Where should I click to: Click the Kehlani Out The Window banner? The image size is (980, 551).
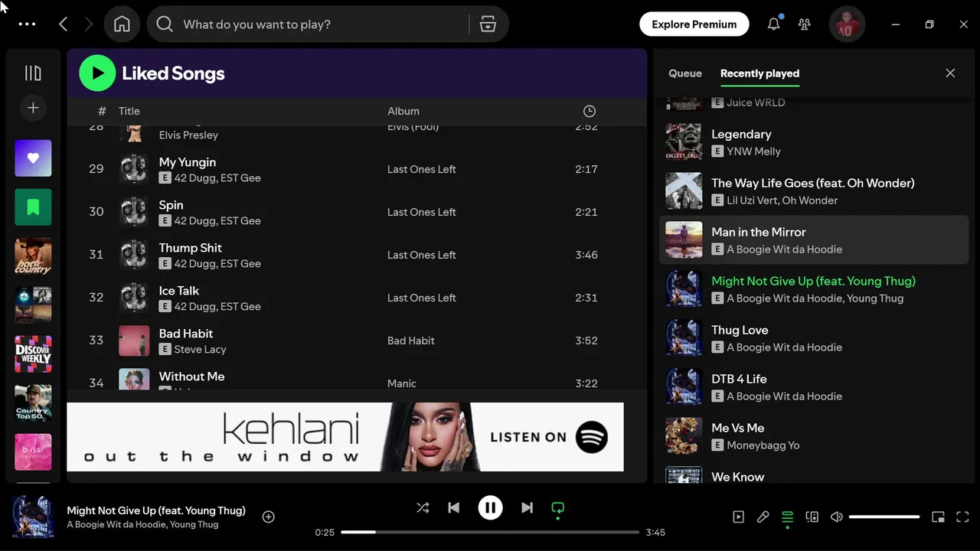[345, 437]
